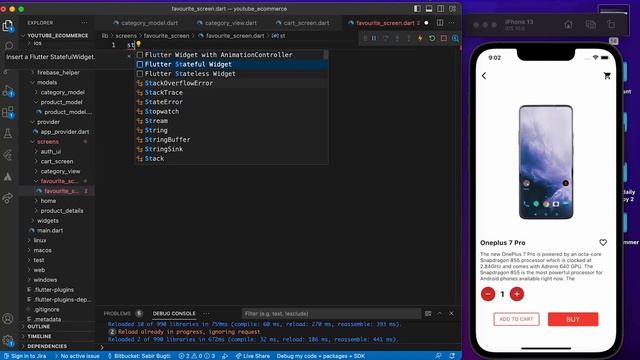
Task: Expand the firebase_helper folder
Action: click(x=58, y=73)
